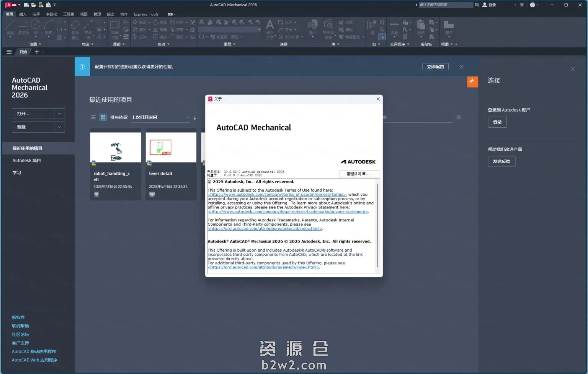This screenshot has height=374, width=588.
Task: Expand the 新建 dropdown in sidebar
Action: point(59,127)
